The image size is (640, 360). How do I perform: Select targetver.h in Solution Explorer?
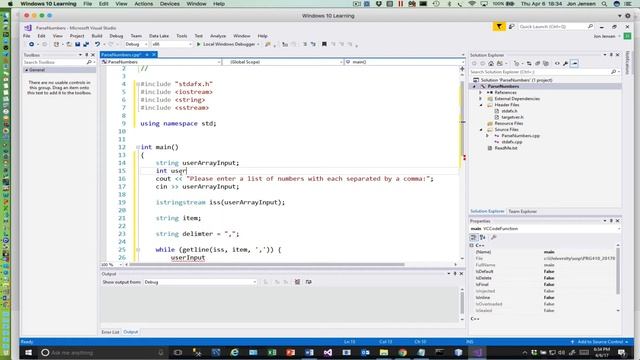pyautogui.click(x=512, y=117)
